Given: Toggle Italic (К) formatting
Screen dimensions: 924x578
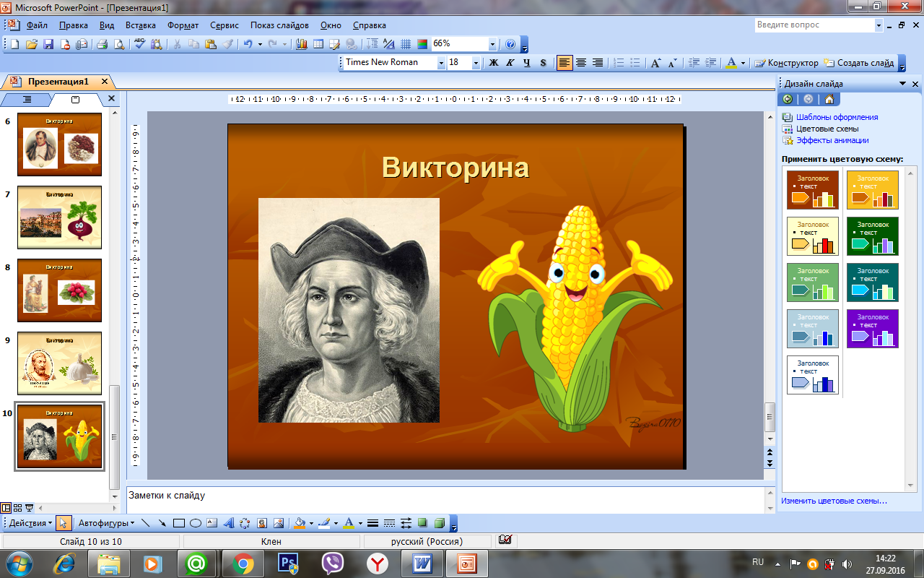Looking at the screenshot, I should [510, 63].
